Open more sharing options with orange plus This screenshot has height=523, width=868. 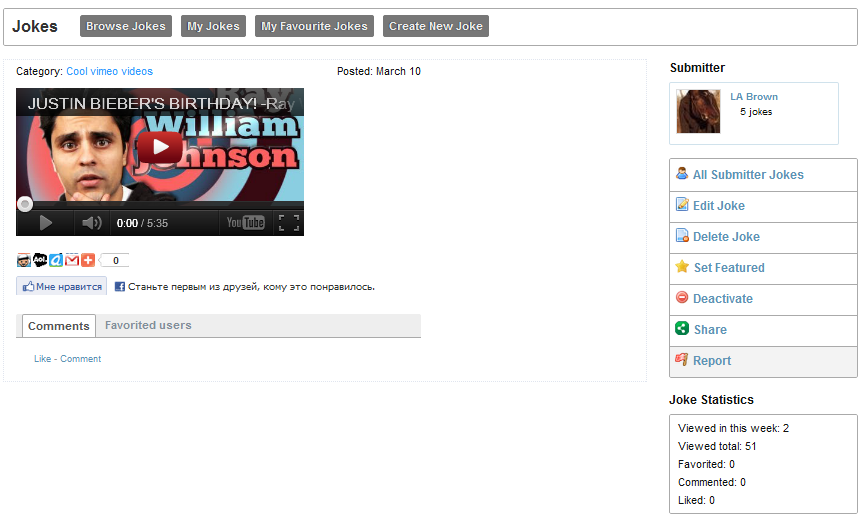(x=88, y=260)
